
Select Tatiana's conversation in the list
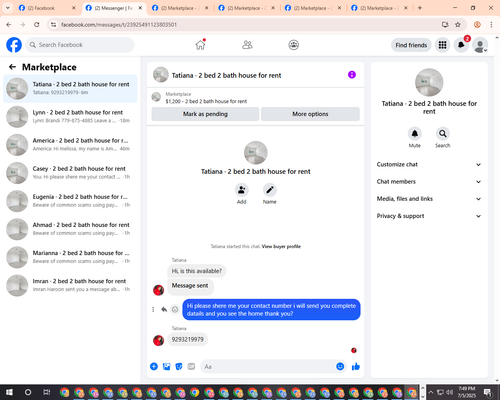pyautogui.click(x=70, y=88)
